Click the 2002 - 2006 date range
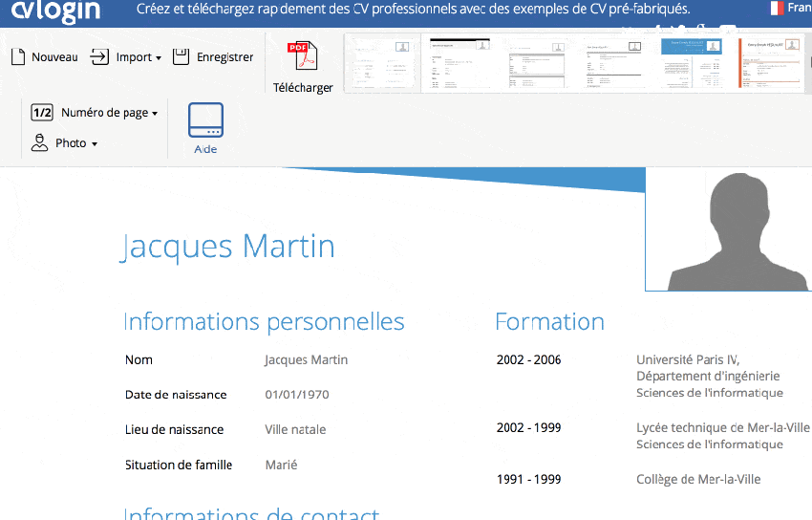This screenshot has height=520, width=812. pyautogui.click(x=528, y=360)
